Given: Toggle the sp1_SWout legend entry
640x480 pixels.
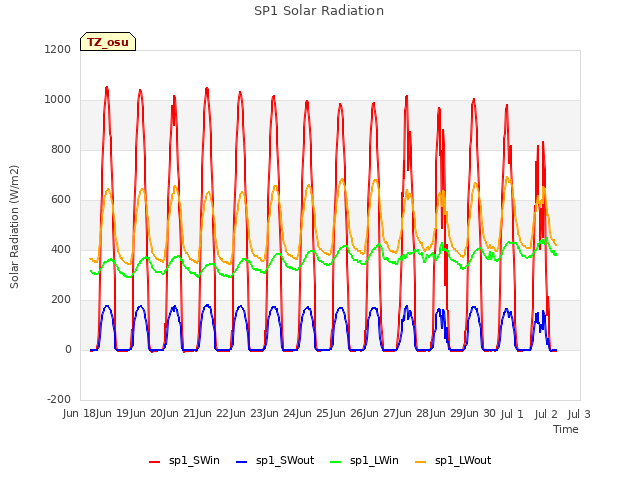Looking at the screenshot, I should (x=276, y=461).
